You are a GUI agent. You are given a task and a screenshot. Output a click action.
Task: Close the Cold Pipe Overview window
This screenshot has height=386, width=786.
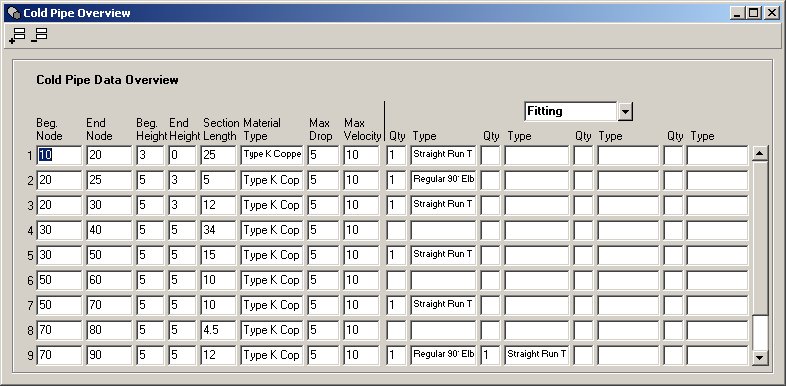pyautogui.click(x=772, y=13)
